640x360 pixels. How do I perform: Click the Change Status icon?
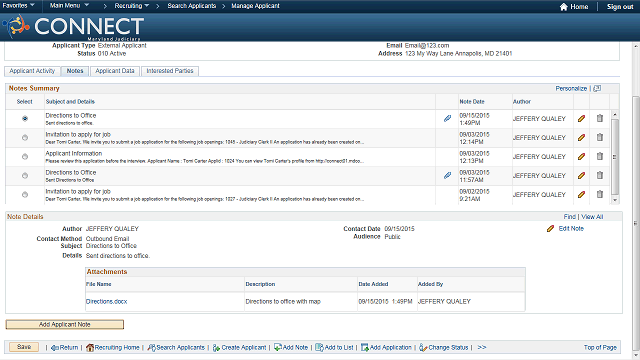423,348
